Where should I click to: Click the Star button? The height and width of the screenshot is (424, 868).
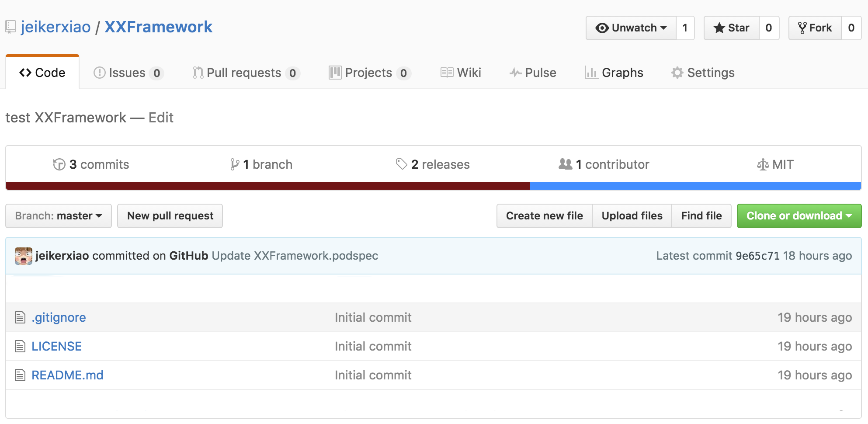[731, 28]
